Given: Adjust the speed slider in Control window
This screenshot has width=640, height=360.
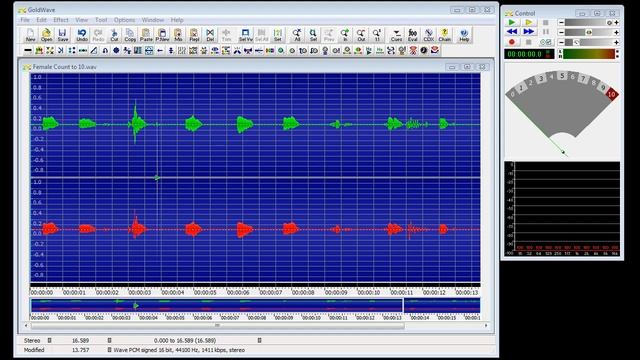Looking at the screenshot, I should tap(589, 42).
